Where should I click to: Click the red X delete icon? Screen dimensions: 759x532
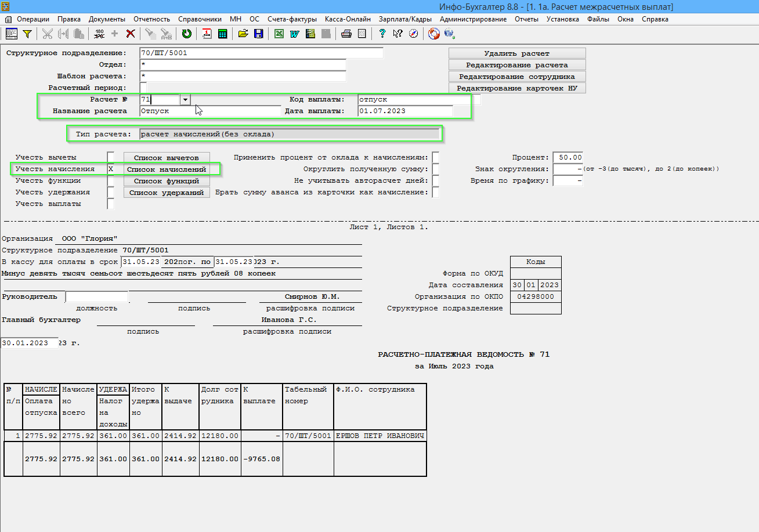(131, 34)
